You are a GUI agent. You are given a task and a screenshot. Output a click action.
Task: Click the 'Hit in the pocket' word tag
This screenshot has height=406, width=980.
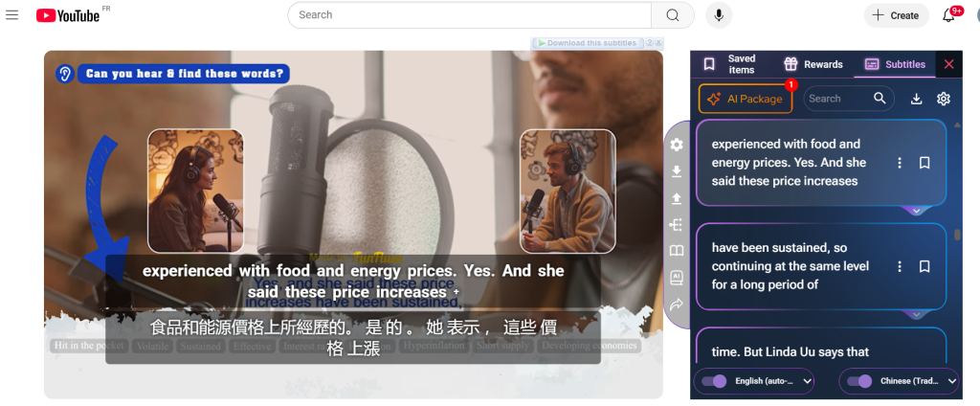tap(89, 346)
